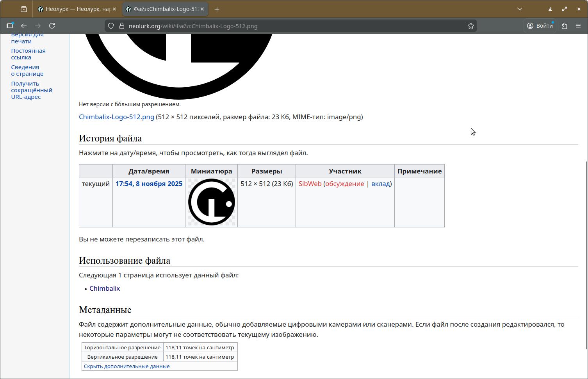This screenshot has width=588, height=379.
Task: Open Сведения о странице sidebar link
Action: coord(27,70)
